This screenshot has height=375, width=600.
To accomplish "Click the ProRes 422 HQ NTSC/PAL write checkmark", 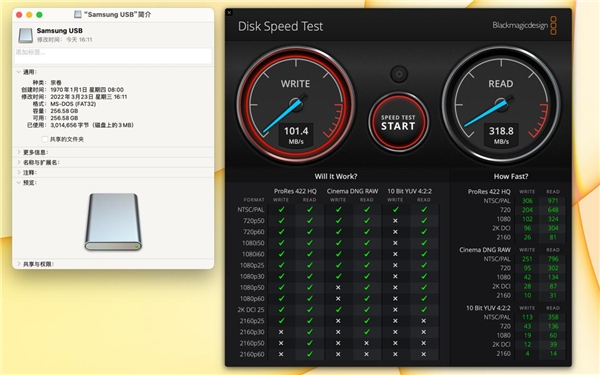I will pyautogui.click(x=282, y=210).
